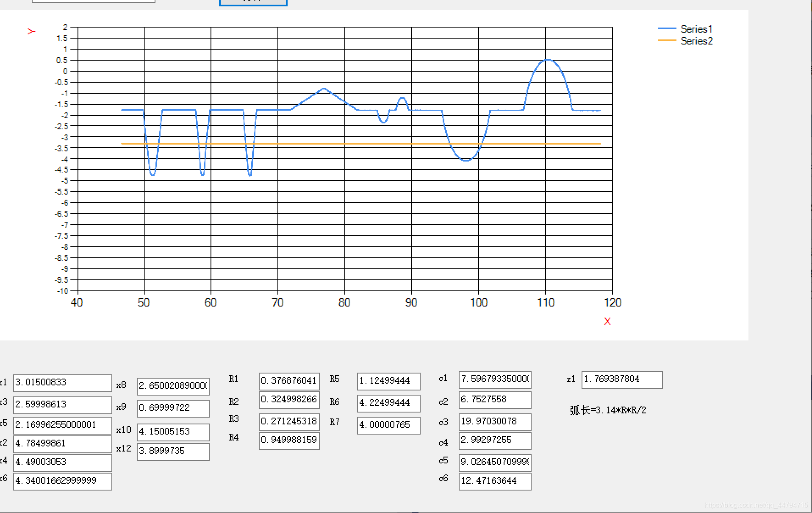Click the arc length formula label 弧长=3.14*R*R/2

coord(608,410)
